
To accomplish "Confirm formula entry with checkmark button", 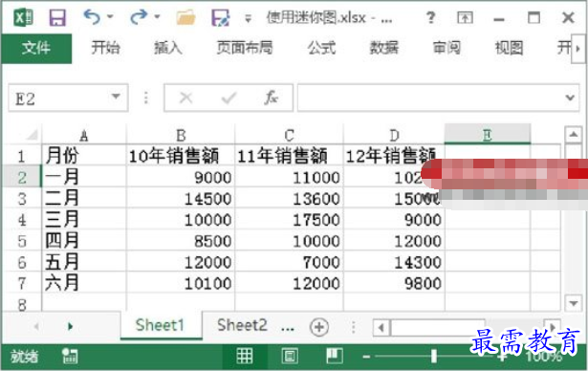I will point(229,98).
